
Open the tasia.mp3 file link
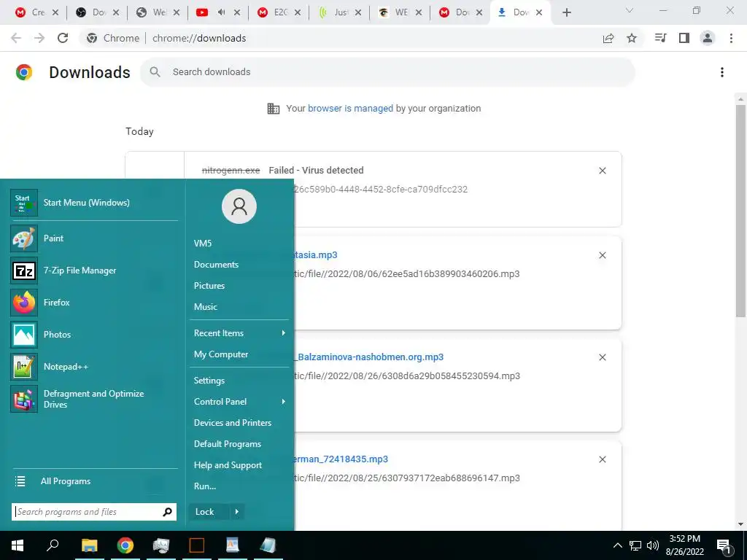click(315, 254)
